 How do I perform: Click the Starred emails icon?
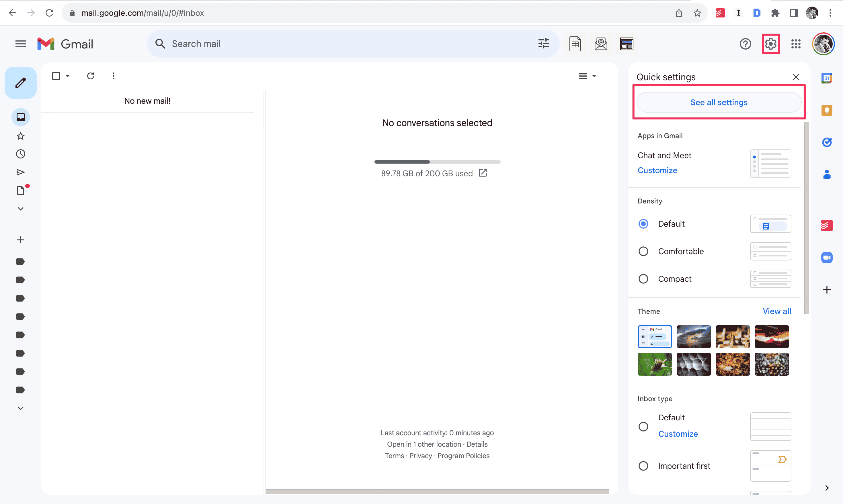[x=20, y=136]
